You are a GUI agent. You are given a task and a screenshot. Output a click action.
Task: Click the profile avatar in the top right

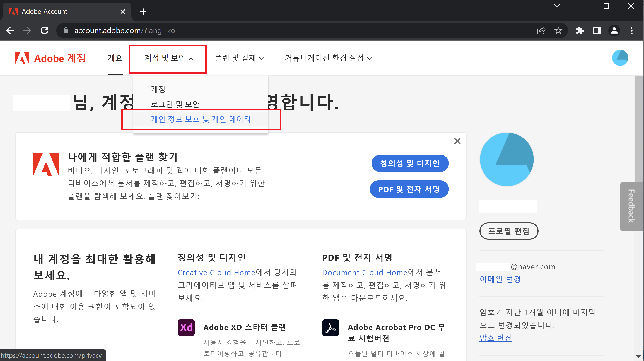pyautogui.click(x=620, y=58)
